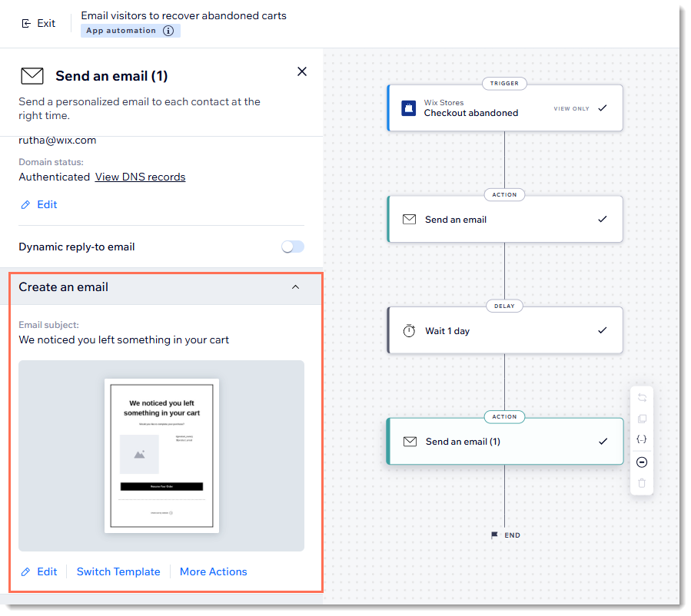Screen dimensions: 691x616
Task: Click the curly braces icon in step toolbar
Action: 642,439
